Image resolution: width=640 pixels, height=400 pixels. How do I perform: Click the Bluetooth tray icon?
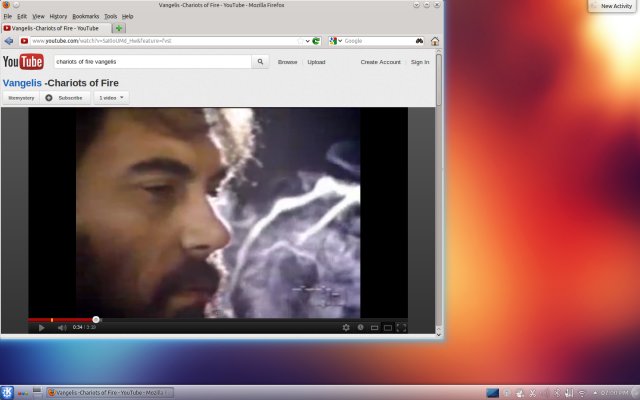(557, 393)
